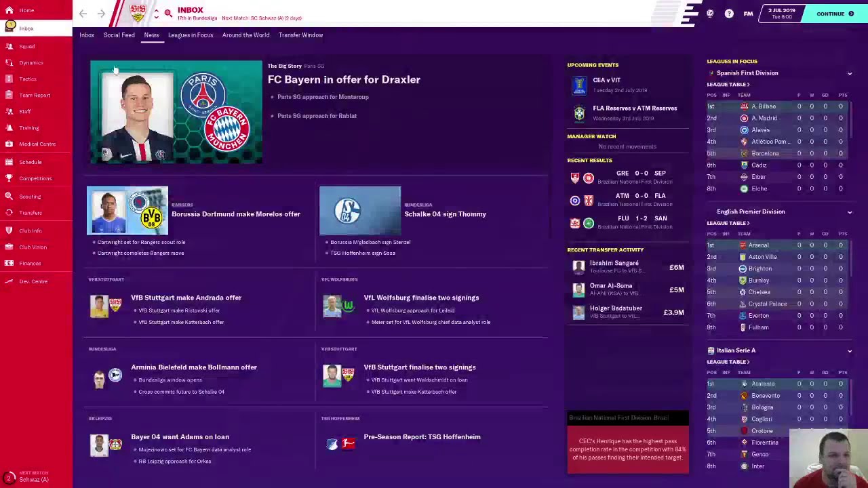
Task: Click the VfB Stuttgart club badge
Action: (x=138, y=13)
